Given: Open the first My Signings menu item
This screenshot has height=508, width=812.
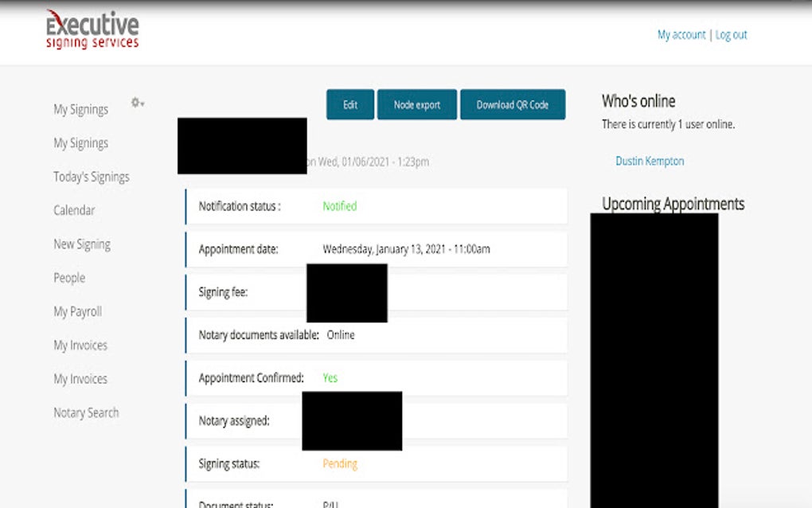Looking at the screenshot, I should point(80,110).
